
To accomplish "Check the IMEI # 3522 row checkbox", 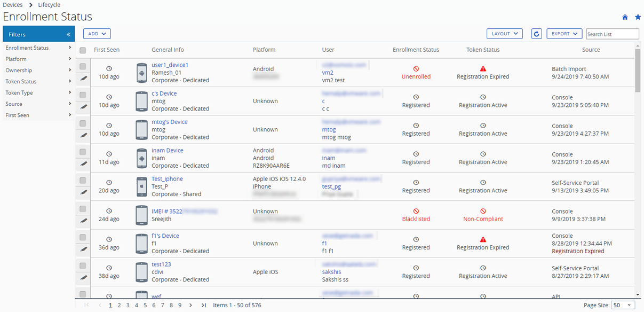I will [x=83, y=208].
